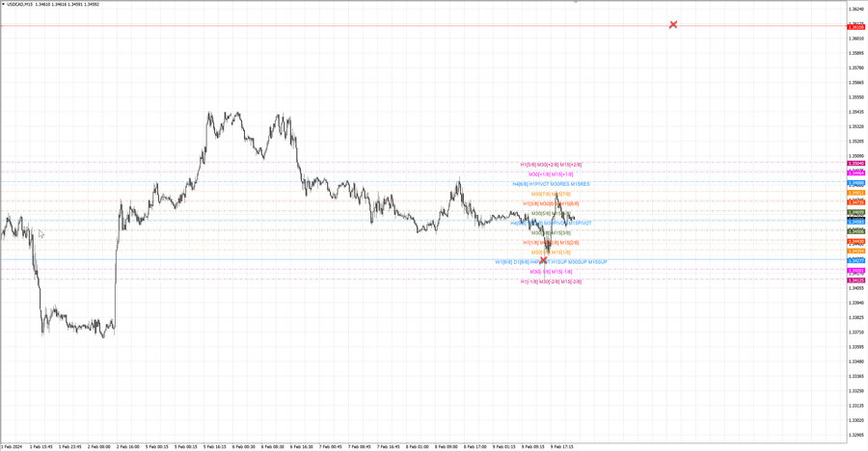Click the 1.35205 price scale value
The height and width of the screenshot is (451, 868).
coord(855,141)
